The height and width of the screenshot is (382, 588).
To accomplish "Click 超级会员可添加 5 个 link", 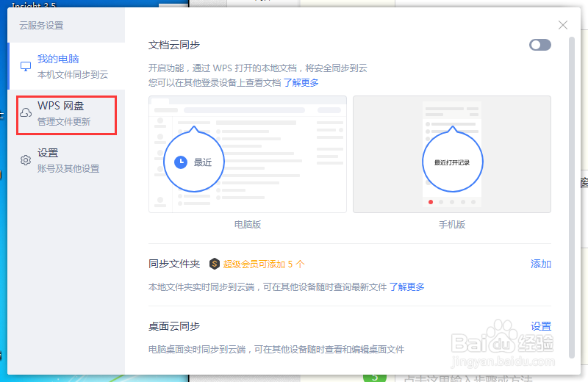I will pos(264,264).
